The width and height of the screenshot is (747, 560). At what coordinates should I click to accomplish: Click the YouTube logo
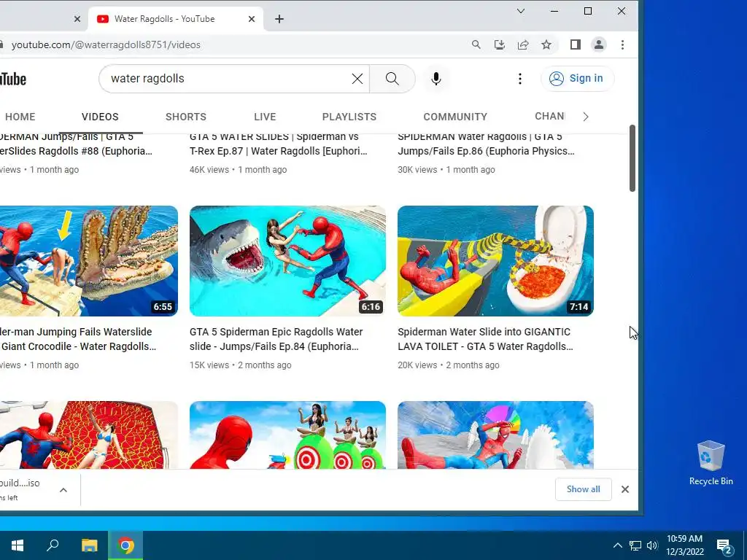(13, 79)
